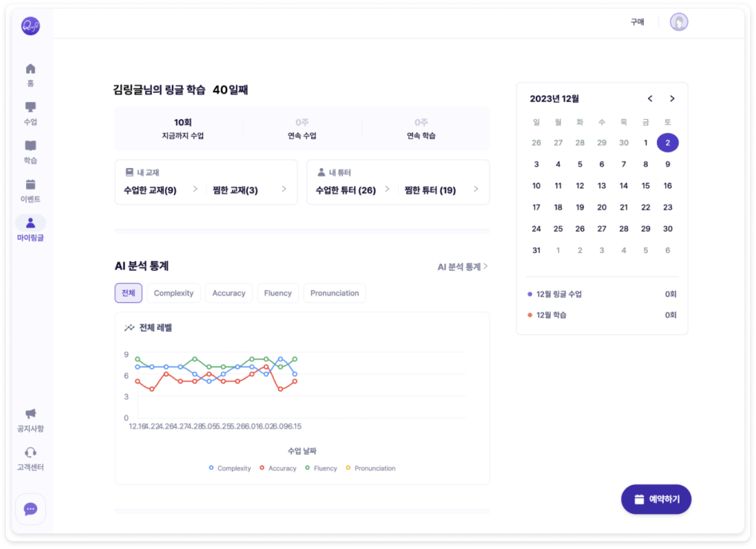Image resolution: width=756 pixels, height=549 pixels.
Task: Expand 수업한 교재(9) list
Action: [161, 190]
